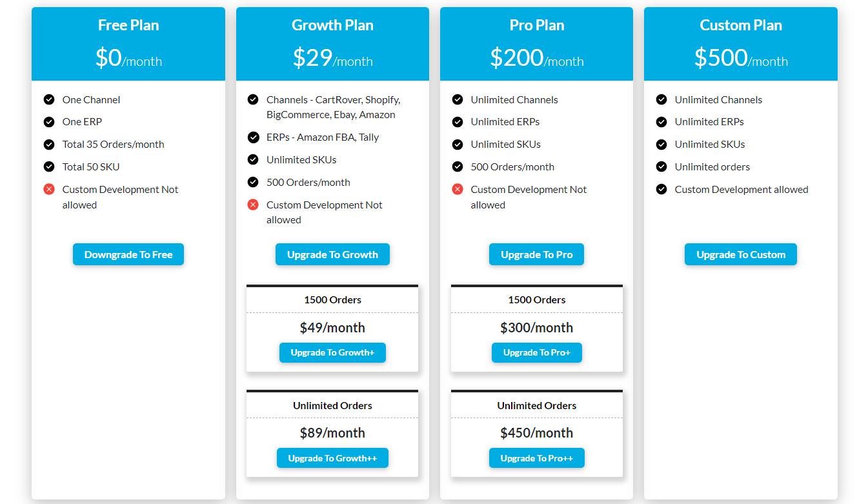
Task: Click the red X icon in Growth Plan
Action: click(253, 205)
